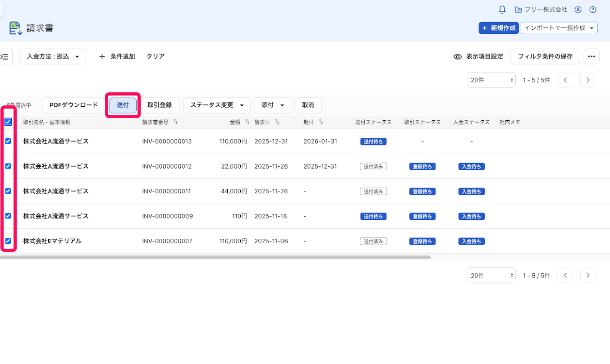This screenshot has height=364, width=610.
Task: Click the 取消 button
Action: (308, 105)
